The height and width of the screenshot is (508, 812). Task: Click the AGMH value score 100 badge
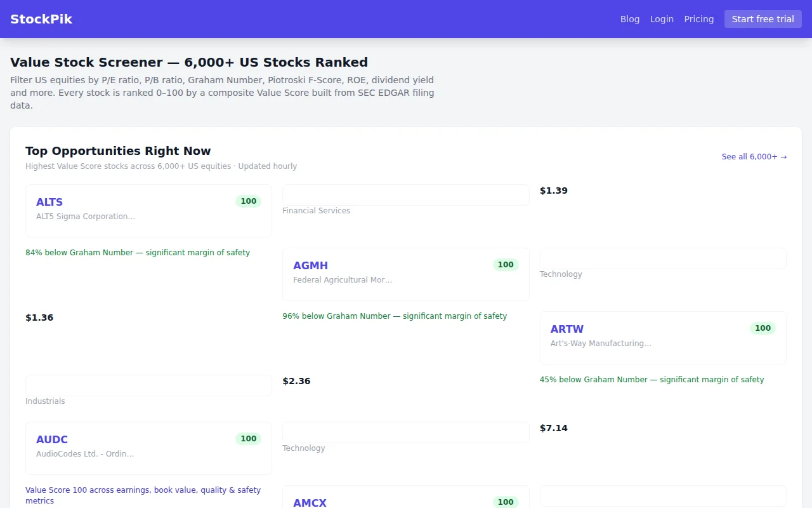pos(506,265)
